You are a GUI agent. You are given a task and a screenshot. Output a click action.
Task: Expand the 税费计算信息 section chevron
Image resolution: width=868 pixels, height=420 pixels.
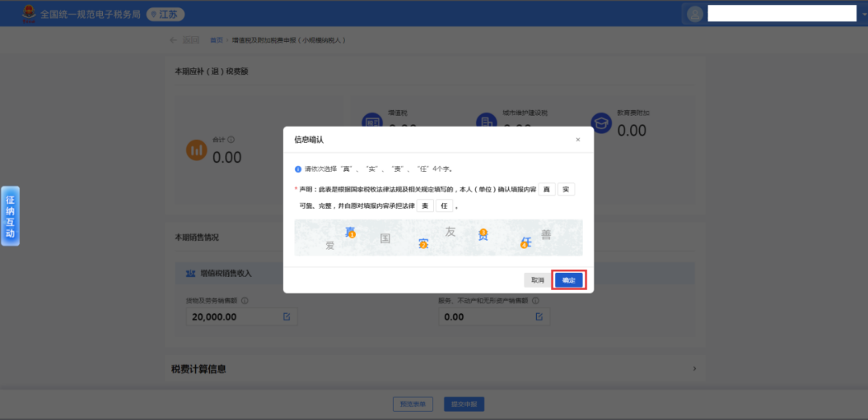coord(694,369)
